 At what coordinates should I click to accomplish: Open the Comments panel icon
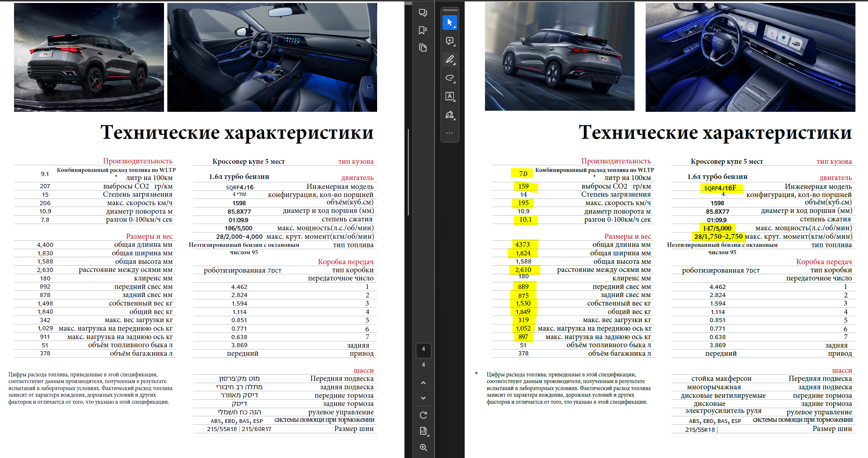tap(423, 13)
